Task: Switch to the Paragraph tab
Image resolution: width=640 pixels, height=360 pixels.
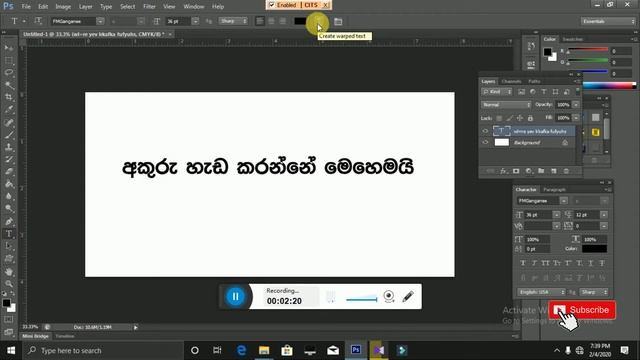Action: 554,189
